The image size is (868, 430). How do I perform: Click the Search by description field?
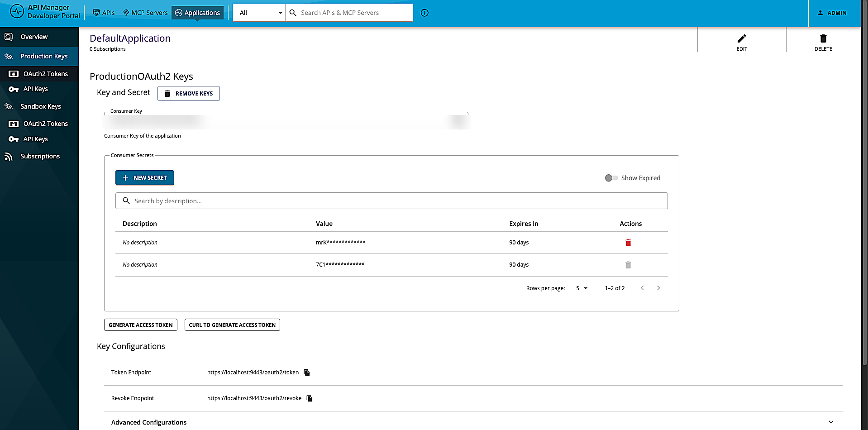[391, 201]
